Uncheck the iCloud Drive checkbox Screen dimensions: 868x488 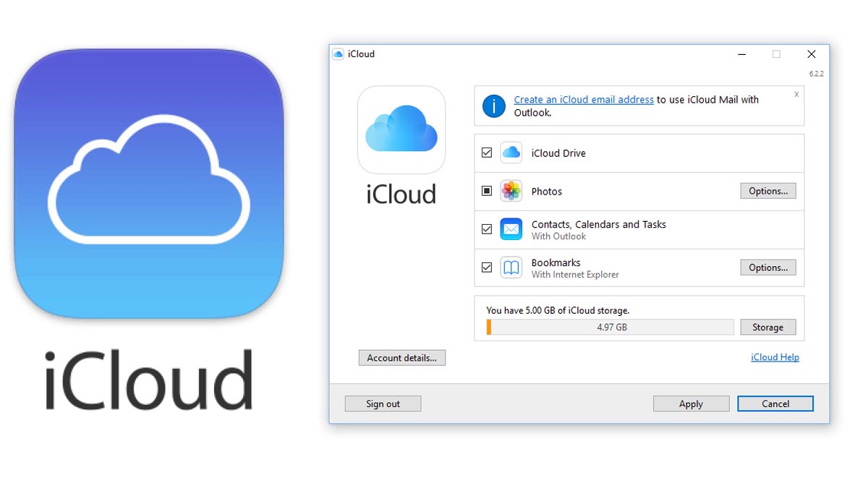(x=487, y=153)
